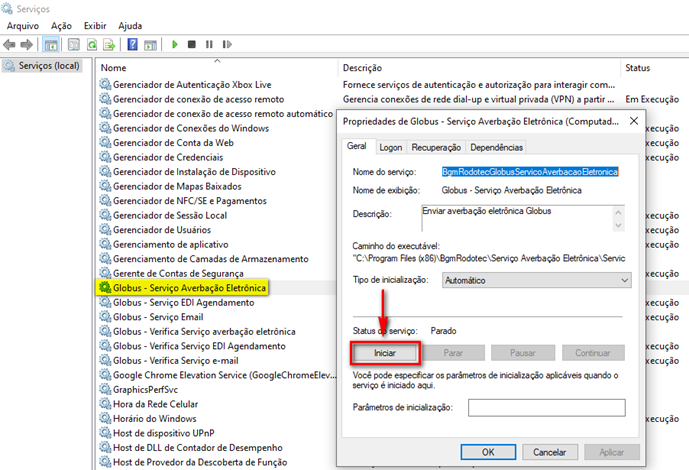
Task: Click the Refresh toolbar icon
Action: [92, 44]
